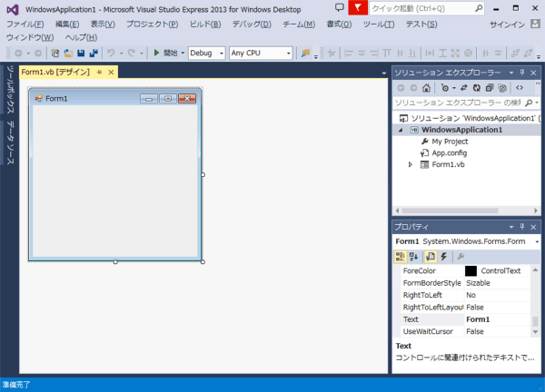
Task: Open Properties panel window options dropdown
Action: pos(510,227)
